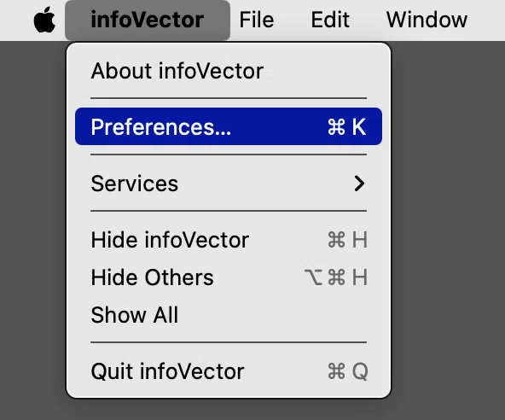Open the File menu

(257, 20)
